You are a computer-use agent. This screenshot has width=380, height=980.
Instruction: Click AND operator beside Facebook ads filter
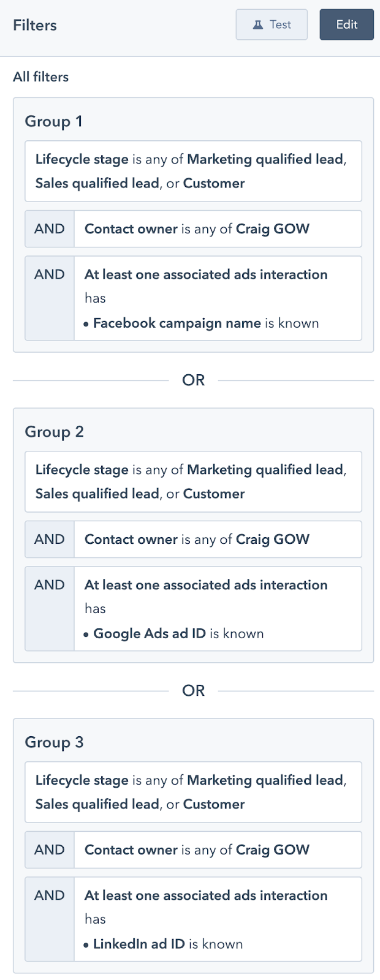pos(50,274)
